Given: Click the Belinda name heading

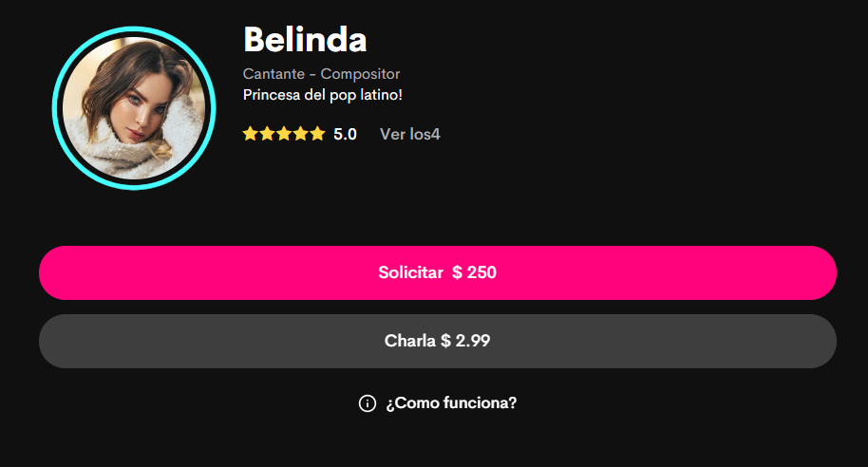Looking at the screenshot, I should pyautogui.click(x=305, y=39).
